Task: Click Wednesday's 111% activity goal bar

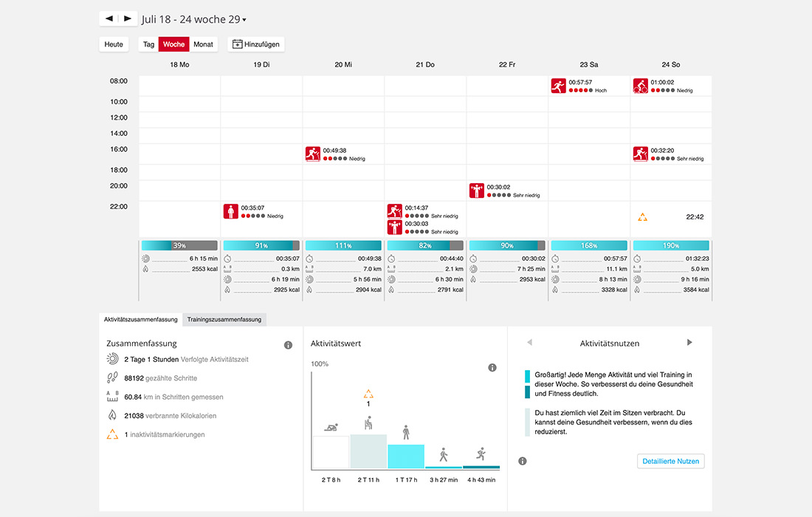Action: tap(343, 245)
